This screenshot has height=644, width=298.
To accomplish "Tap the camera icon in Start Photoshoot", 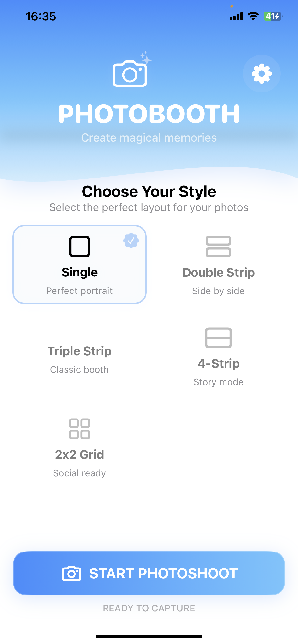I will coord(71,573).
